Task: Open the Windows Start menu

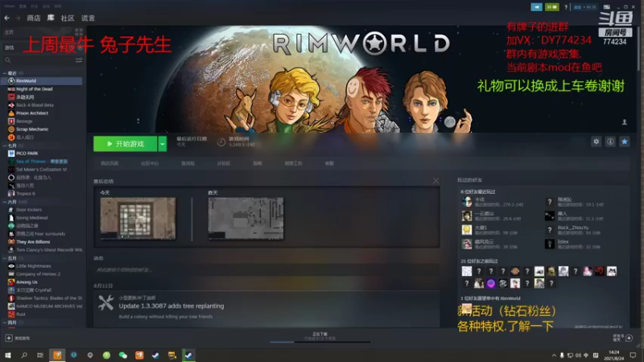Action: click(8, 355)
